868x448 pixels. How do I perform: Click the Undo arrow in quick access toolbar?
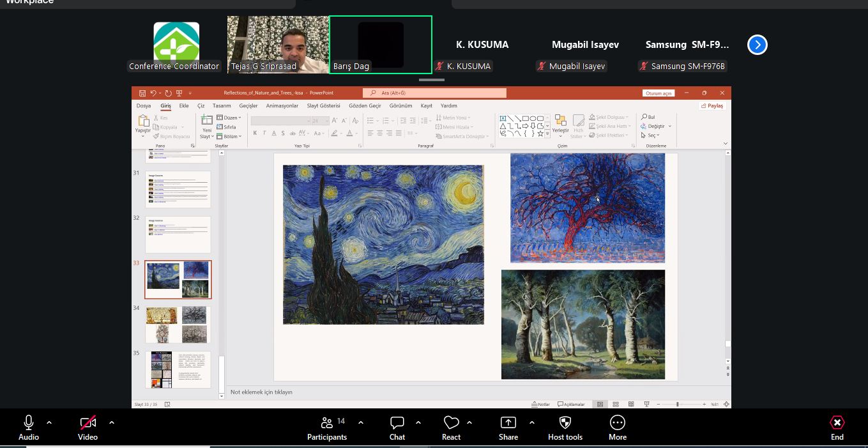153,93
